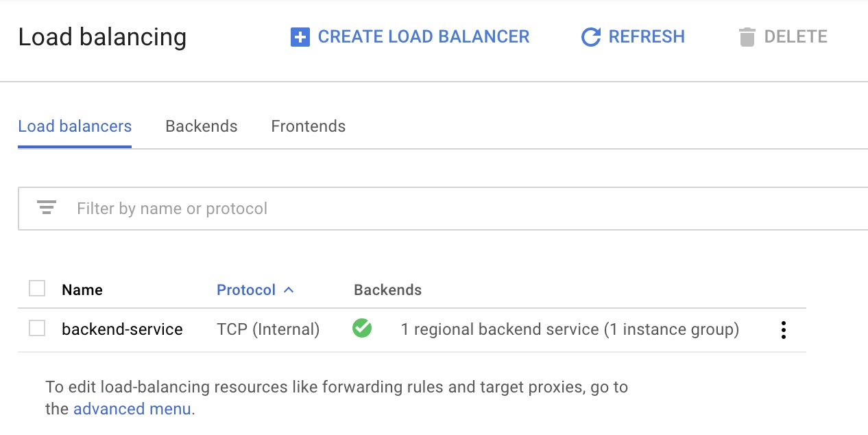The width and height of the screenshot is (868, 435).
Task: Click the trash can delete icon
Action: click(747, 37)
